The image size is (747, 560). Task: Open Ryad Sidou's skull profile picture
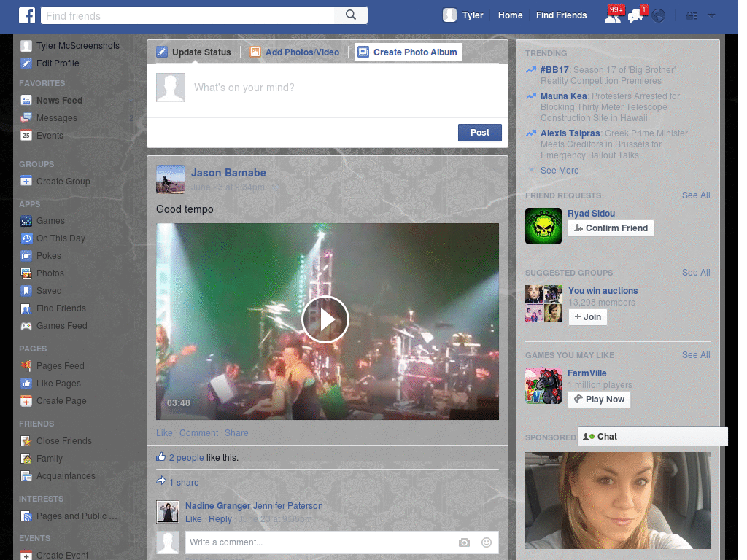(543, 226)
